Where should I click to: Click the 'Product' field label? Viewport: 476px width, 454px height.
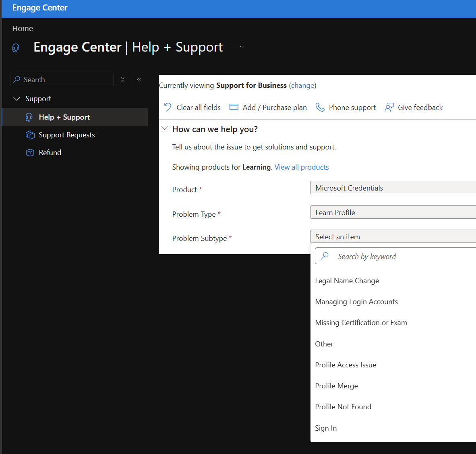pyautogui.click(x=184, y=189)
